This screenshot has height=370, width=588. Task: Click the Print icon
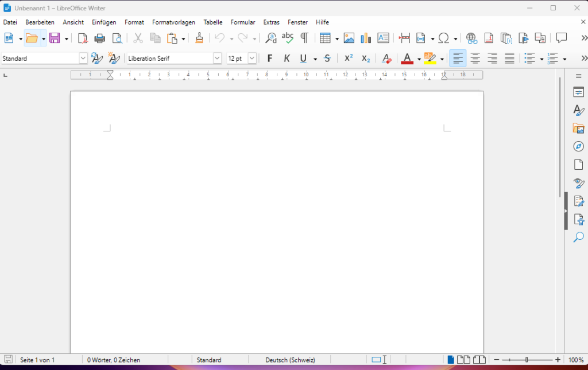[x=100, y=38]
